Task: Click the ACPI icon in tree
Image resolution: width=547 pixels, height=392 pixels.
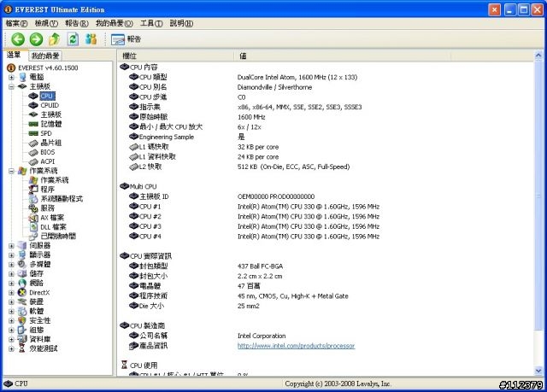Action: (x=33, y=161)
